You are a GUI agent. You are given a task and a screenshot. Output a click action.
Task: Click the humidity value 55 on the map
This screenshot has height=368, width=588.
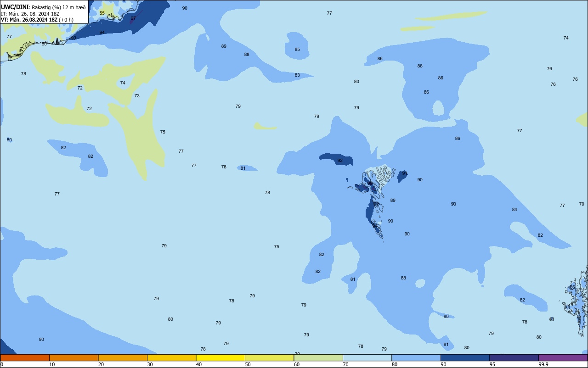coord(102,13)
